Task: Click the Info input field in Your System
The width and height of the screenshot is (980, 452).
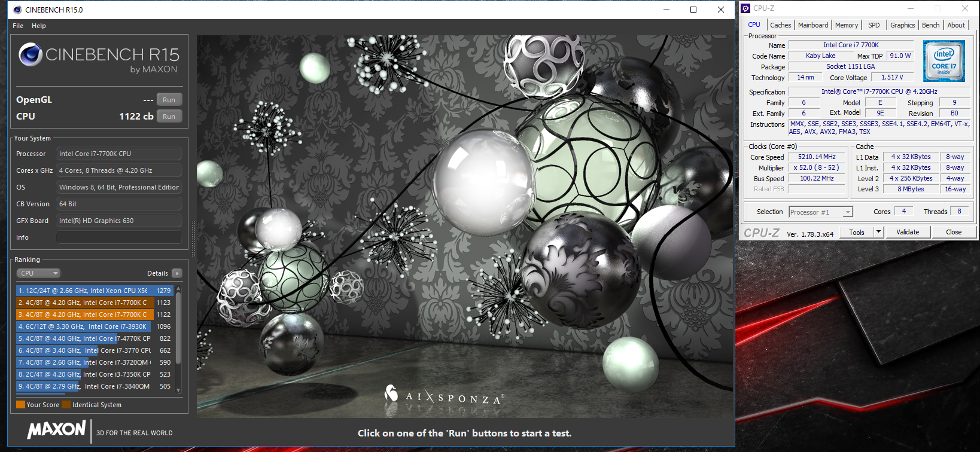Action: point(119,237)
